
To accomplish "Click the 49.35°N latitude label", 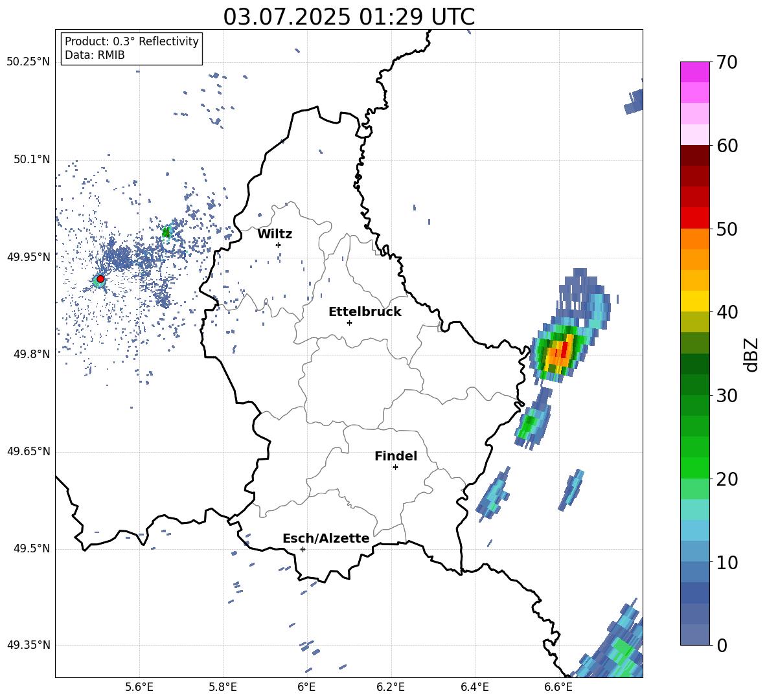I will coord(29,645).
